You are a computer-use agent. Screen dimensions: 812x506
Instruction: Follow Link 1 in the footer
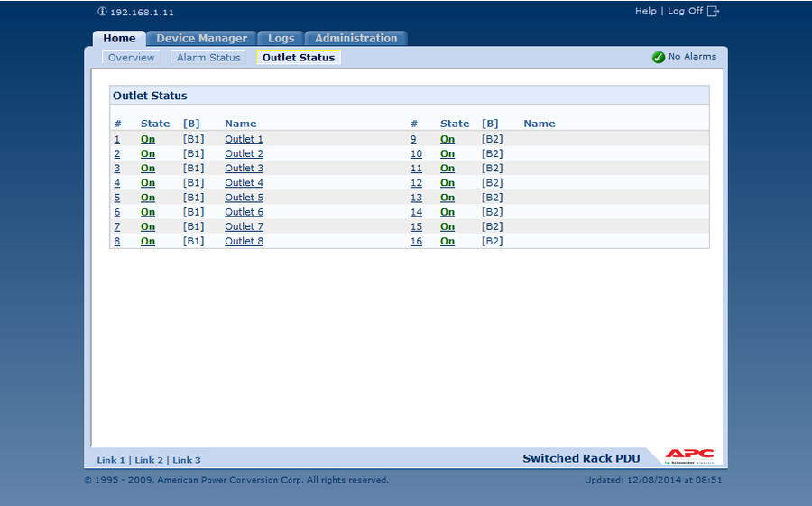pyautogui.click(x=111, y=460)
